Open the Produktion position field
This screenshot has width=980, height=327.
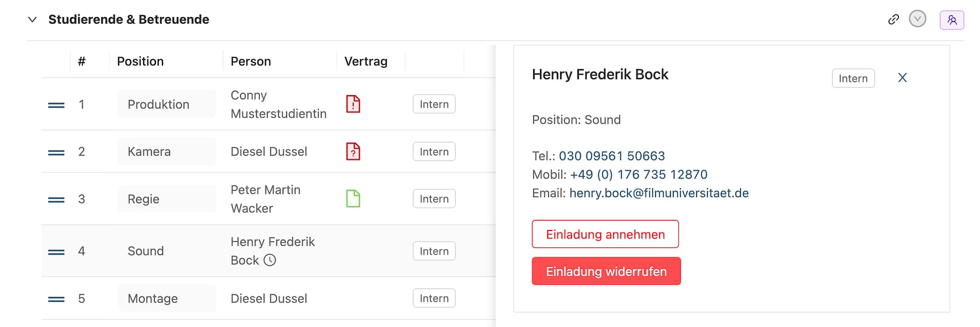point(166,104)
